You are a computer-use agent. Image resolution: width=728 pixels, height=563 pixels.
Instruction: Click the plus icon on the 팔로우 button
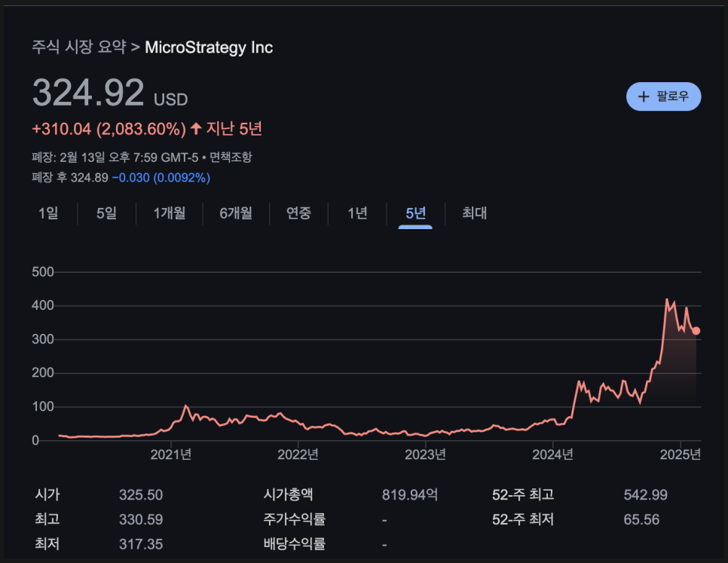[643, 96]
